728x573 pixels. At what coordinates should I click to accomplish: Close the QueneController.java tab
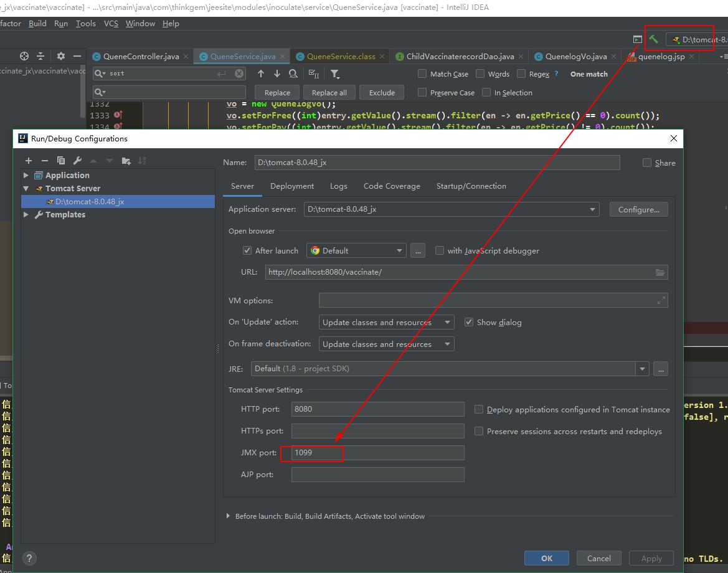pos(186,56)
